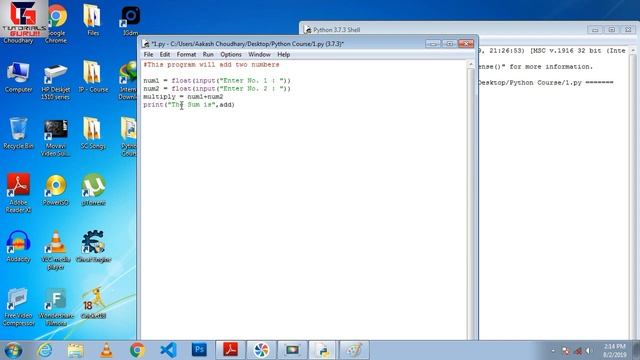640x360 pixels.
Task: Select the IP - Course folder
Action: (x=93, y=77)
